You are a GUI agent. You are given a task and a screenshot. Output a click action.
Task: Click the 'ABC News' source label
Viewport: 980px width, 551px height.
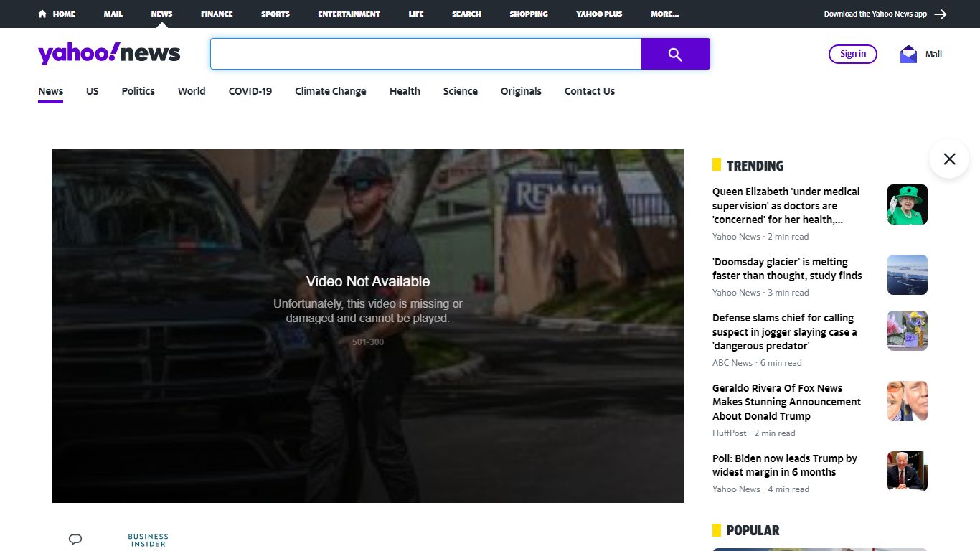click(x=732, y=363)
